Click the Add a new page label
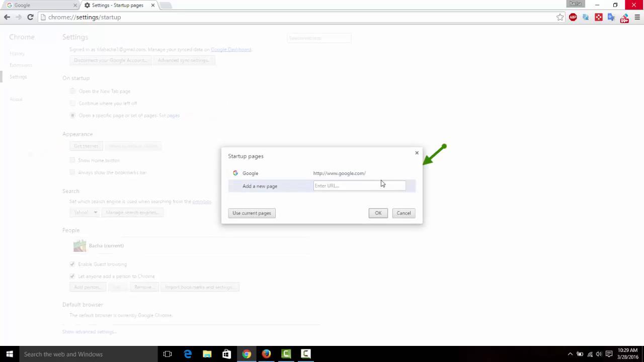The image size is (644, 362). (260, 186)
